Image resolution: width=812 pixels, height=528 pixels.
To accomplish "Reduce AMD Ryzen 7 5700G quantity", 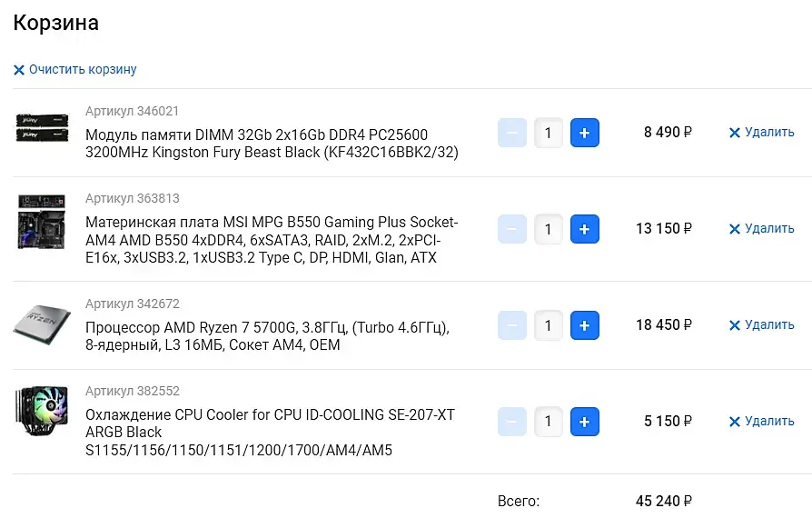I will tap(512, 325).
